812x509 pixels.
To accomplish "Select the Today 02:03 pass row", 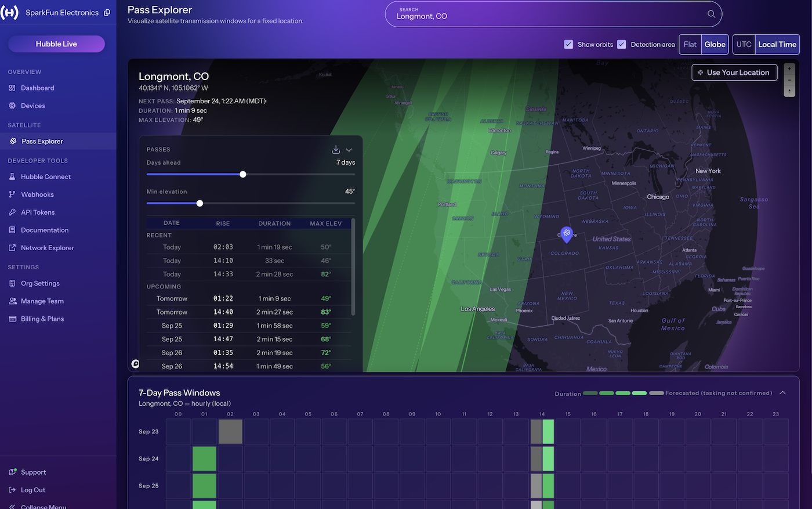I will (249, 247).
